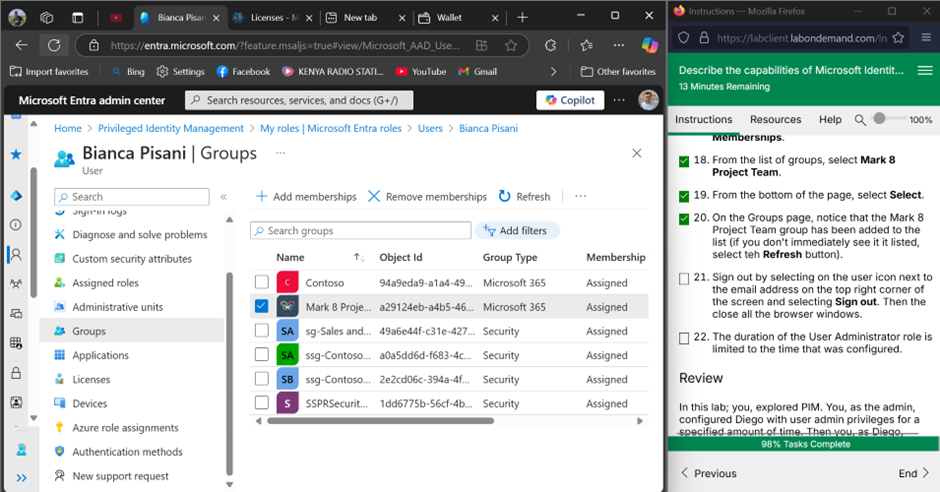The width and height of the screenshot is (940, 492).
Task: Check lab step 22 checkbox
Action: point(684,338)
